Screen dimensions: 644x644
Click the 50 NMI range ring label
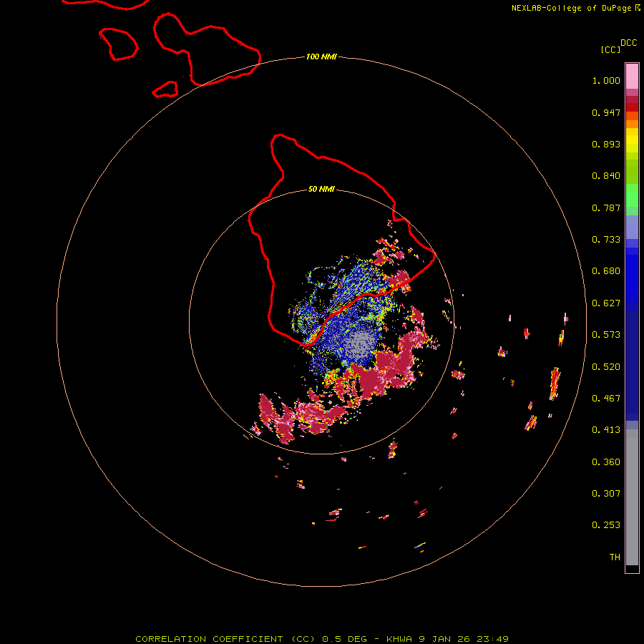[x=321, y=189]
